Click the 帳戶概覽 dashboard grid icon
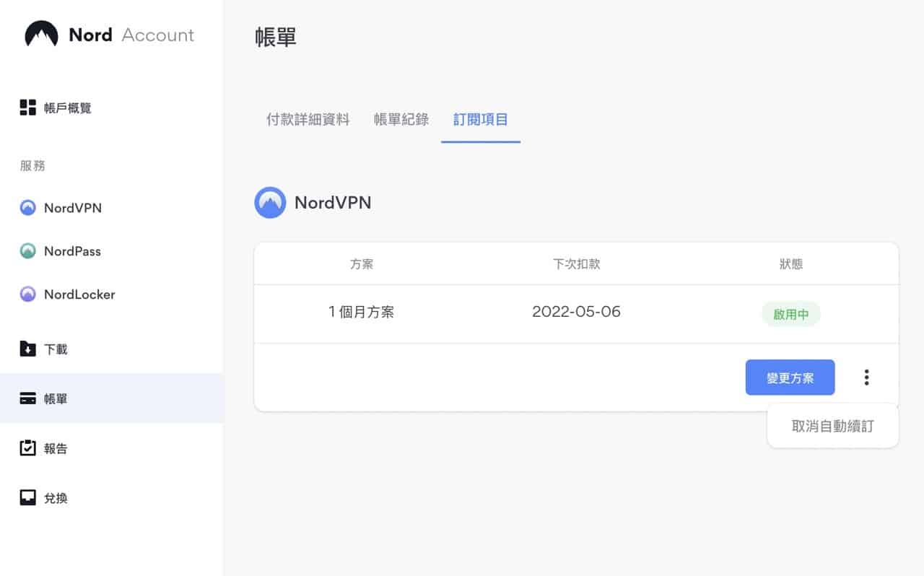Viewport: 924px width, 576px height. 27,108
